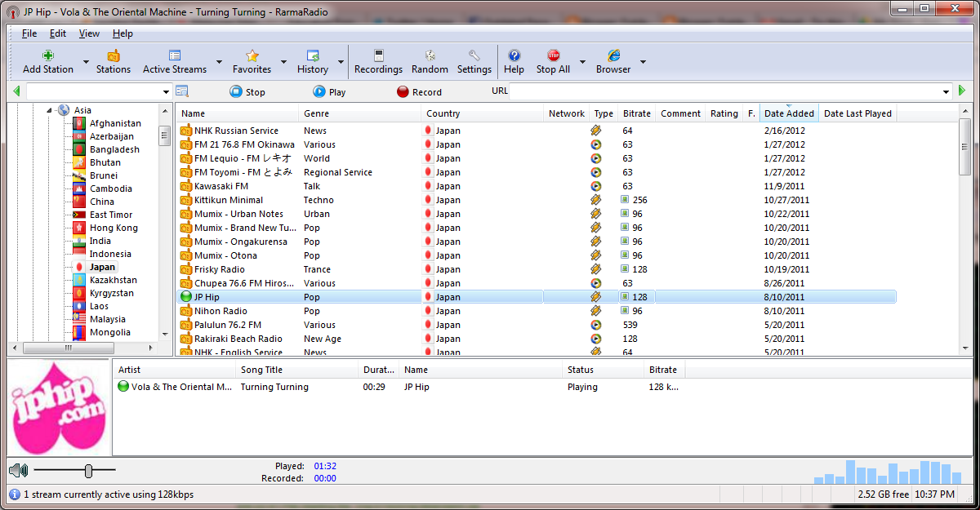
Task: Click the green go arrow beside URL
Action: (963, 91)
